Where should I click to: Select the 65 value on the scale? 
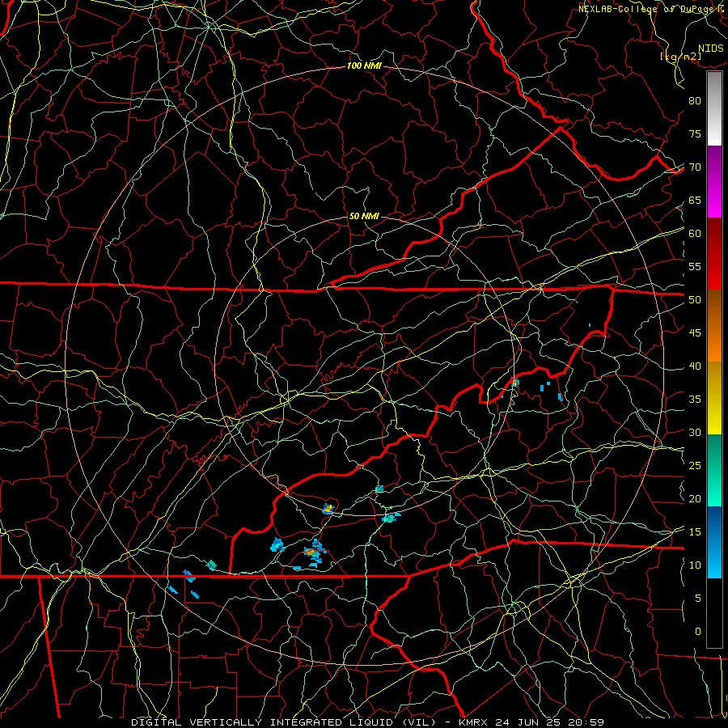[695, 200]
